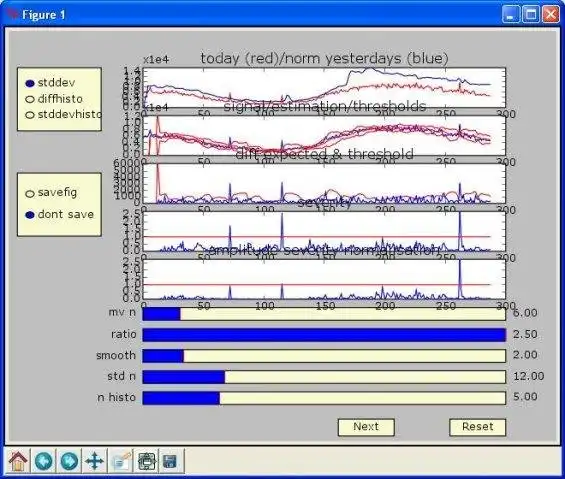Click the smooth value 2.00
The width and height of the screenshot is (565, 479).
[525, 355]
